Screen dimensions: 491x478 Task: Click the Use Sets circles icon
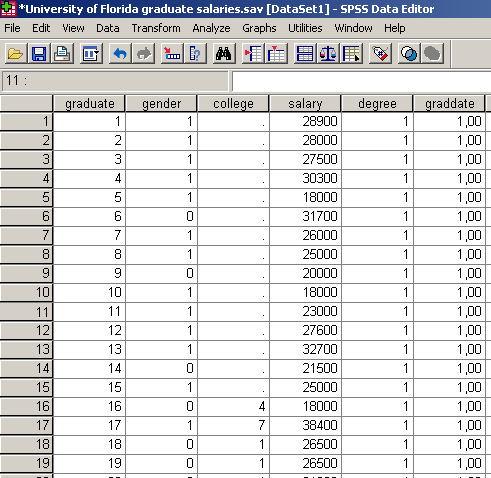pyautogui.click(x=409, y=53)
